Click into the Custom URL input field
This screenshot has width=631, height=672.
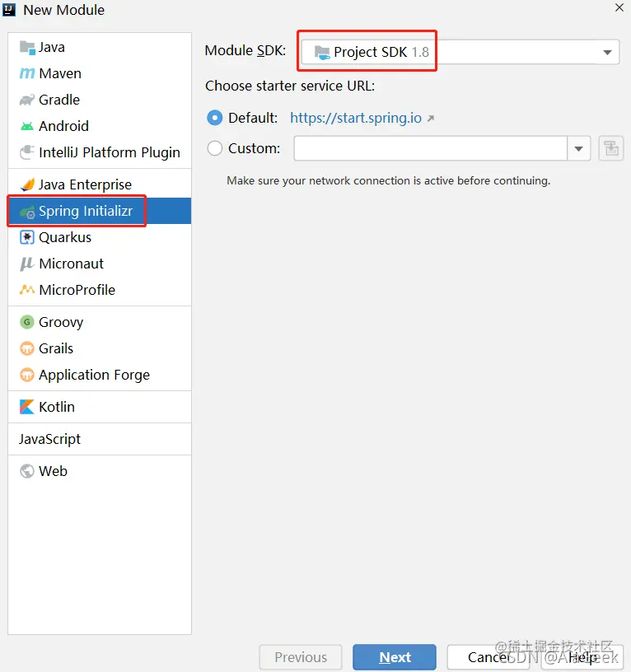coord(430,148)
